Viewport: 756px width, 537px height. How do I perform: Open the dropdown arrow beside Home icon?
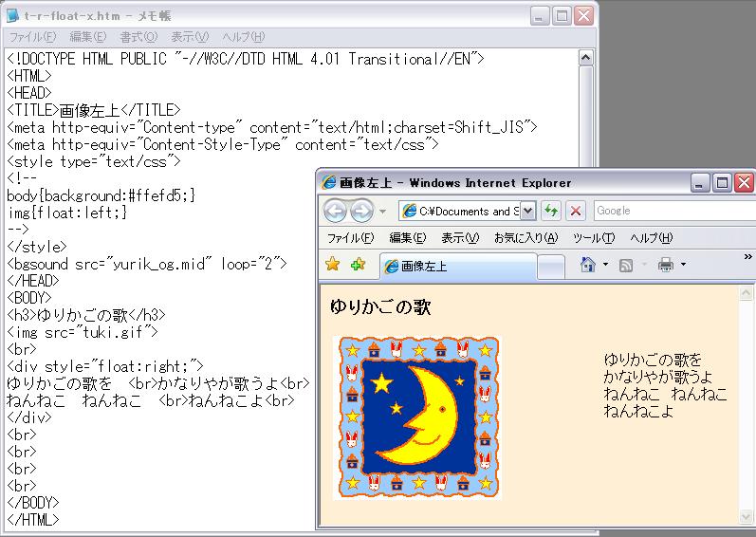[605, 264]
